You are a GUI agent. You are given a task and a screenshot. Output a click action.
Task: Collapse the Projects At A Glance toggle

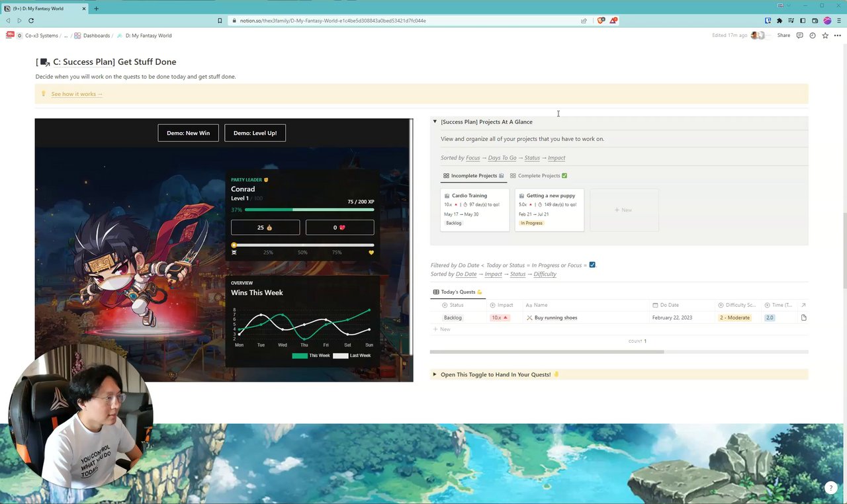[435, 122]
